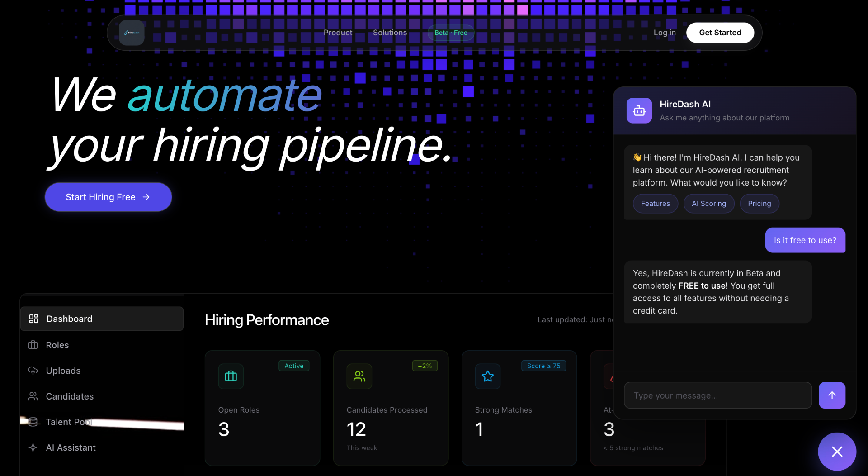Click the Candidates people sidebar icon
Viewport: 868px width, 476px height.
[x=33, y=396]
